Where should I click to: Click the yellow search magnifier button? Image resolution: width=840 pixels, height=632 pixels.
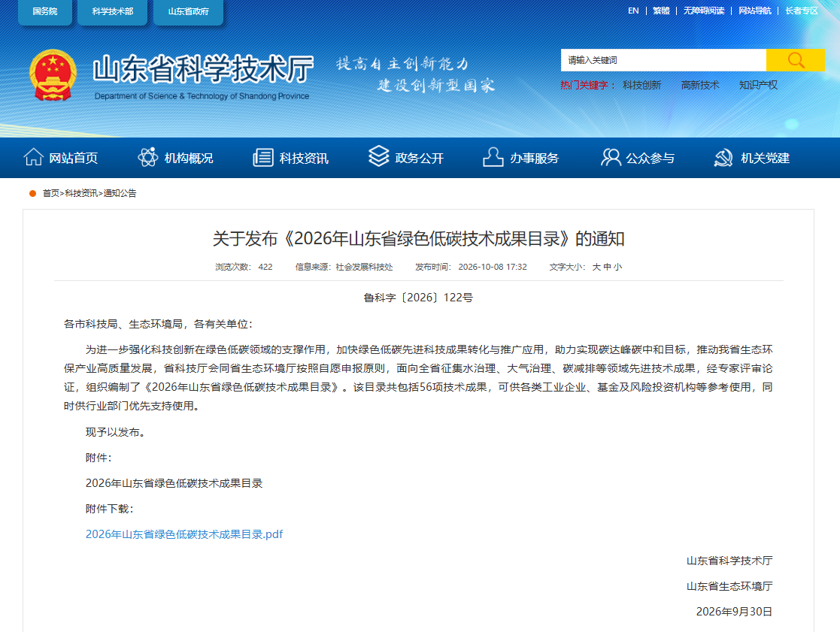(795, 60)
